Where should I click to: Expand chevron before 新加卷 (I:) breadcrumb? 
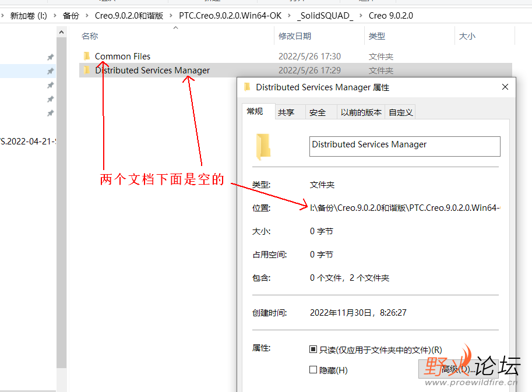tap(2, 16)
